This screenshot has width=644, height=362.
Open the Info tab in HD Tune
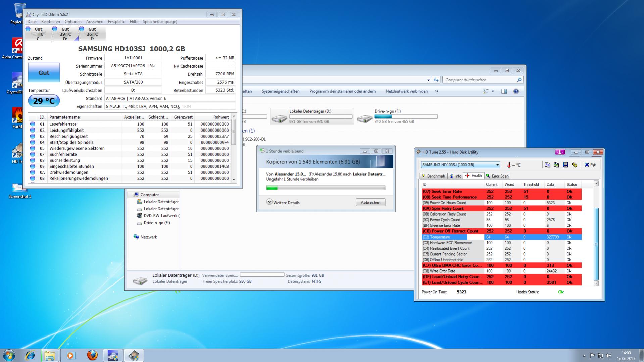click(455, 176)
